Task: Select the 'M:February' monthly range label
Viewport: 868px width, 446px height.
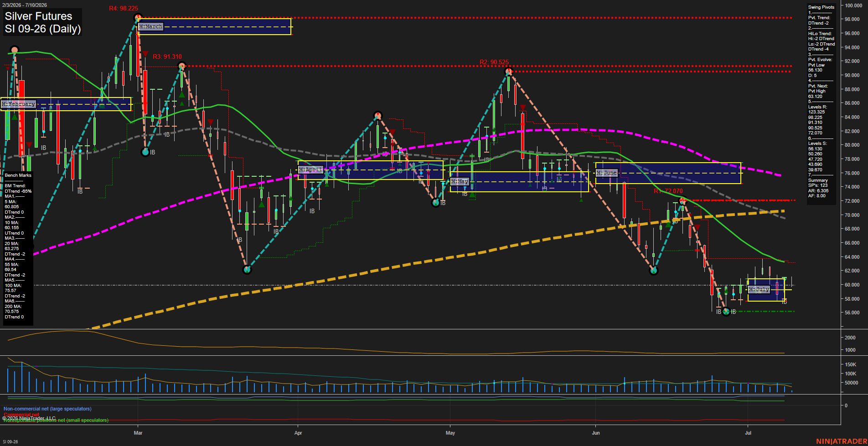Action: [x=18, y=104]
